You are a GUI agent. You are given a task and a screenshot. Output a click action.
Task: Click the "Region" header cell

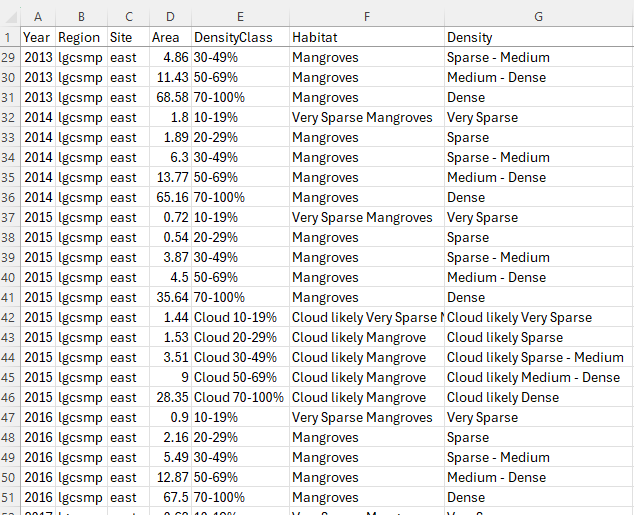tap(79, 37)
